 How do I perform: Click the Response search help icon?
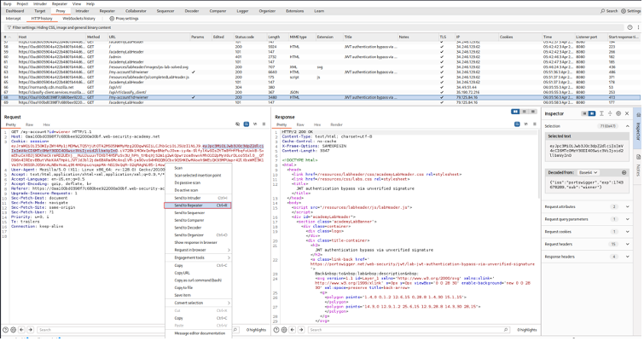pyautogui.click(x=276, y=330)
